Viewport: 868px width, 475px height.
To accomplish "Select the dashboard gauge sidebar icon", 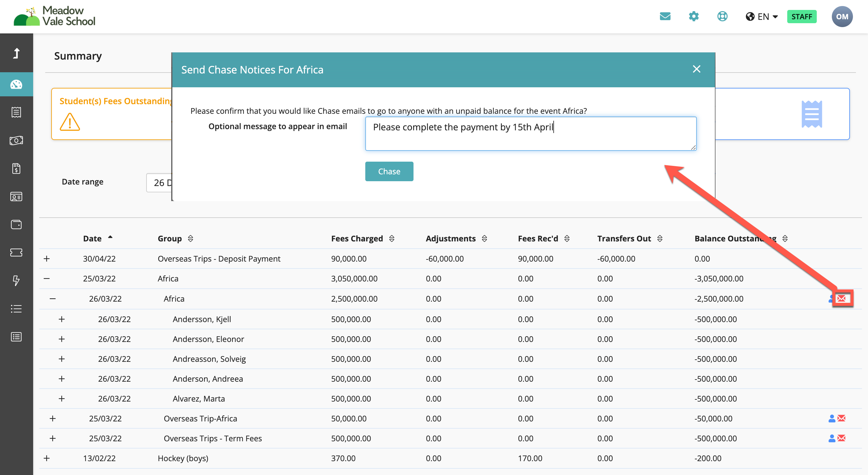I will click(16, 84).
